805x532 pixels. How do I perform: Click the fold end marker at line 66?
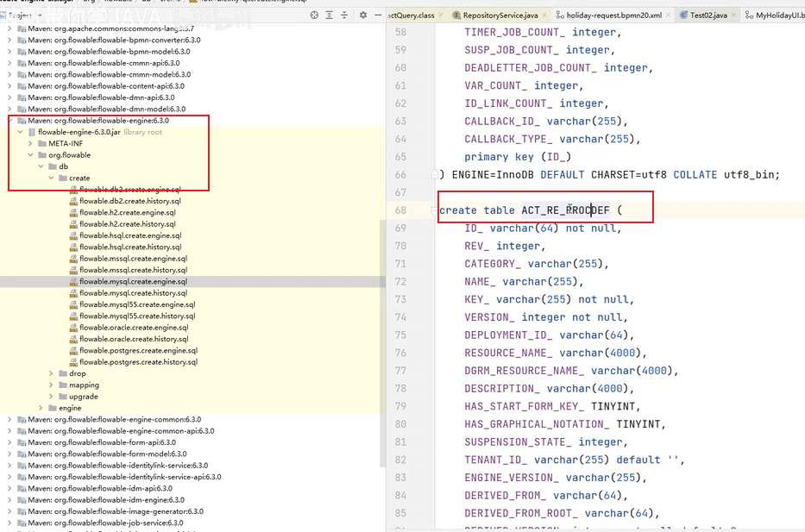(434, 174)
